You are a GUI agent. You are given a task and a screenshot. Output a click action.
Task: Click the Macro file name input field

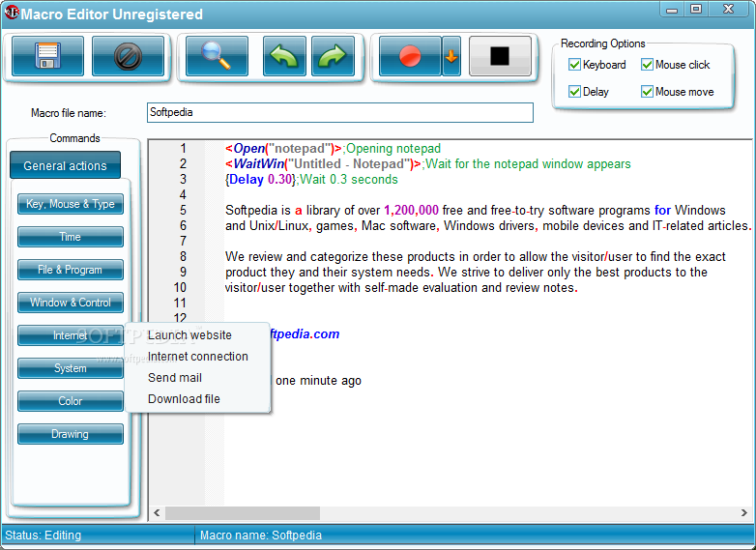point(340,112)
